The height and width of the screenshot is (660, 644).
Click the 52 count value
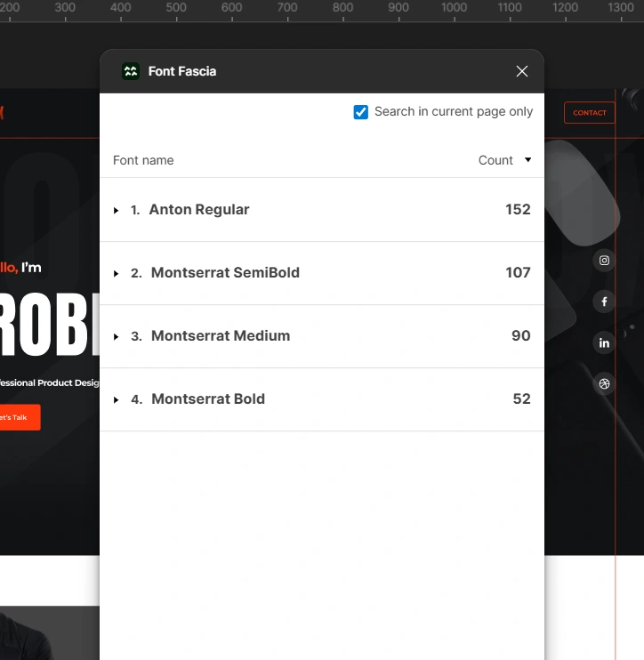[x=521, y=398]
